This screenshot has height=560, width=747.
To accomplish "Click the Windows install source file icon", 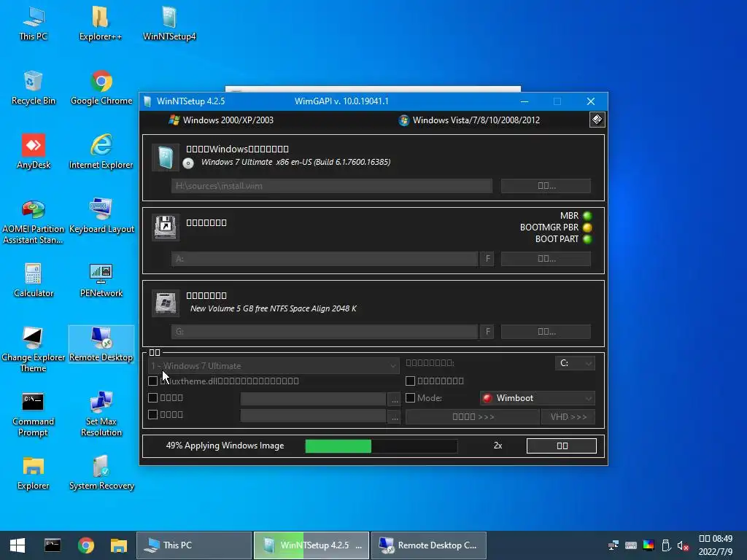I will (166, 157).
